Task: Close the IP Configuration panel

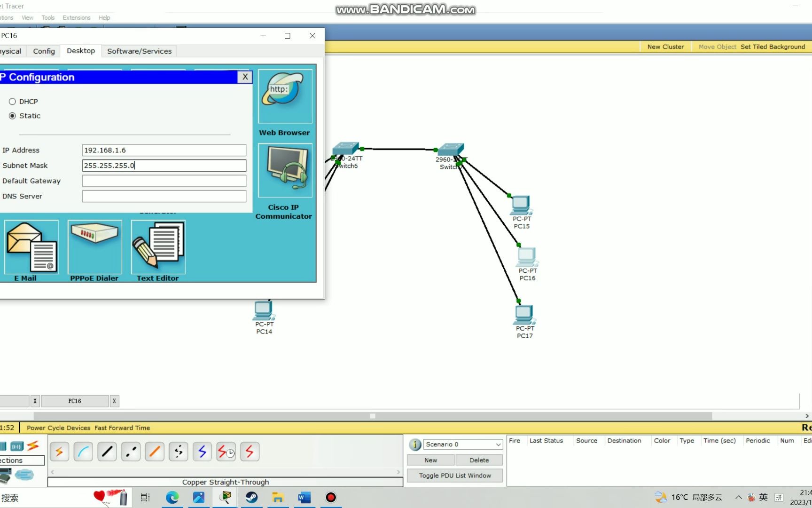Action: click(x=245, y=77)
